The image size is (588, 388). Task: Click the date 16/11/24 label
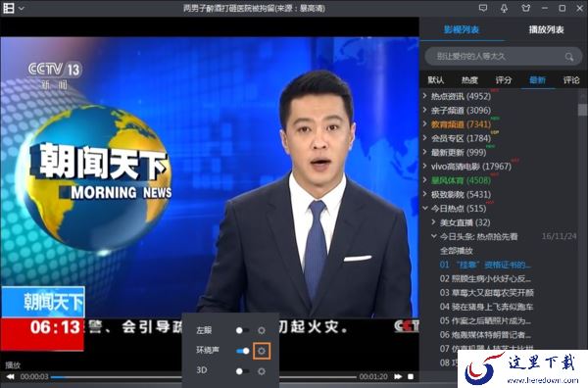[560, 236]
